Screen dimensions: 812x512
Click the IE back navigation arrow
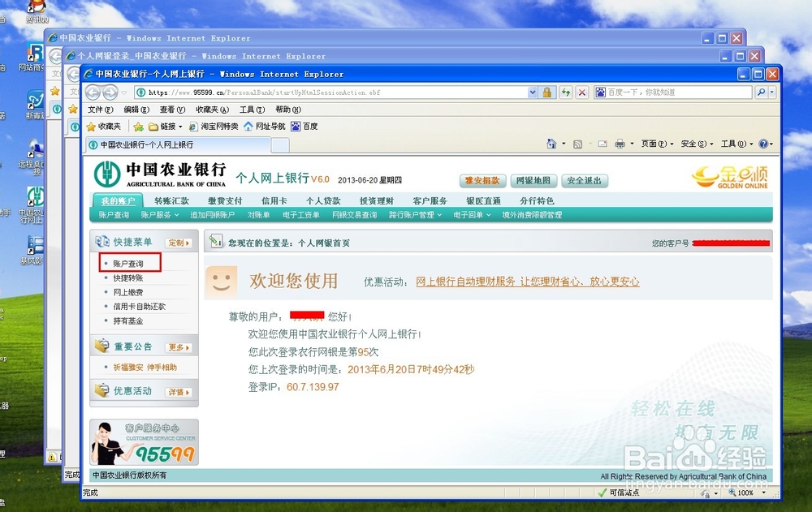tap(93, 93)
